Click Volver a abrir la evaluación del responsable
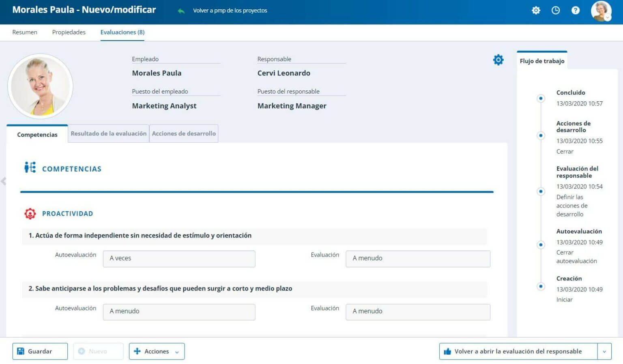Viewport: 623px width, 364px height. point(518,351)
